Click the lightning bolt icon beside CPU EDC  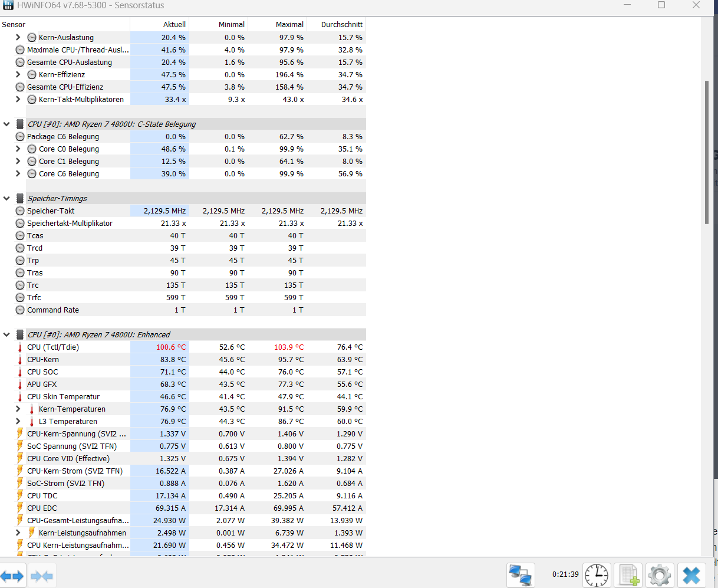19,508
